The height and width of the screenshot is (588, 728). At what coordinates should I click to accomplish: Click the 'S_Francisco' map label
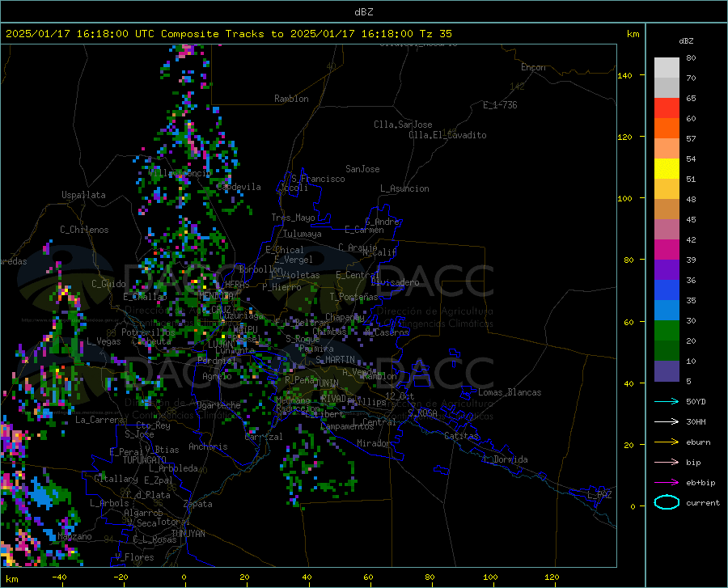coord(318,179)
